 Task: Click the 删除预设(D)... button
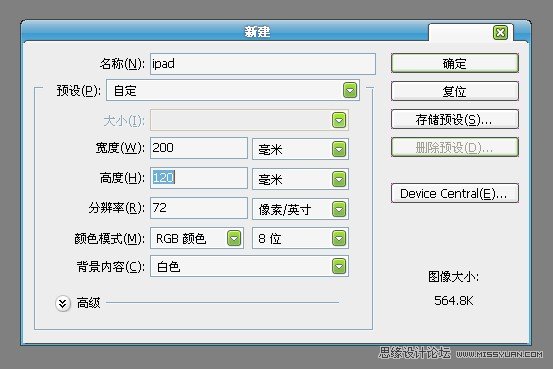point(455,147)
